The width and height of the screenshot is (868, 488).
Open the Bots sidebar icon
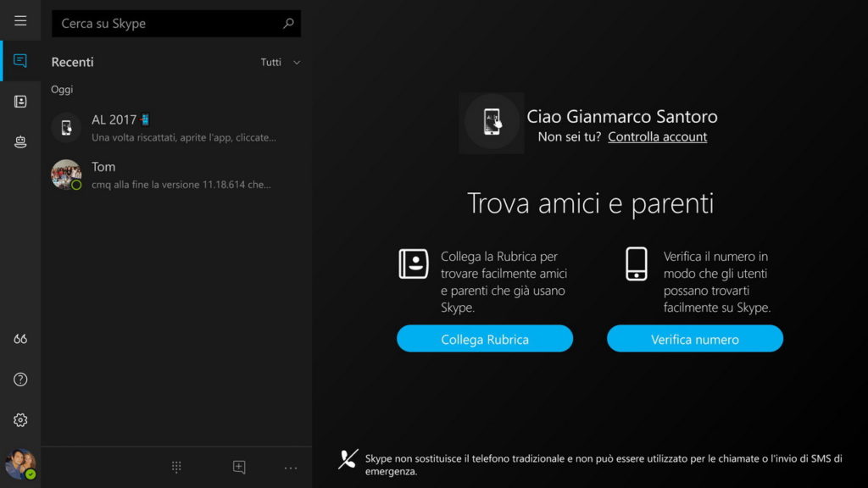20,142
